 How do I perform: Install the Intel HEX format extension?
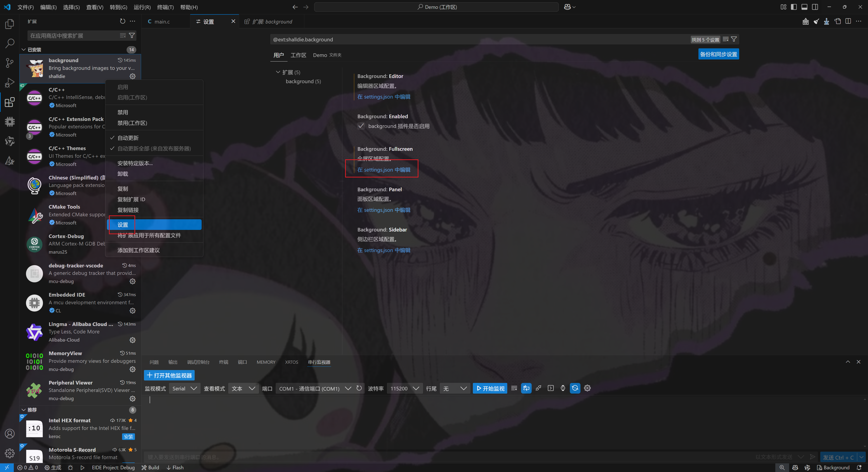128,437
